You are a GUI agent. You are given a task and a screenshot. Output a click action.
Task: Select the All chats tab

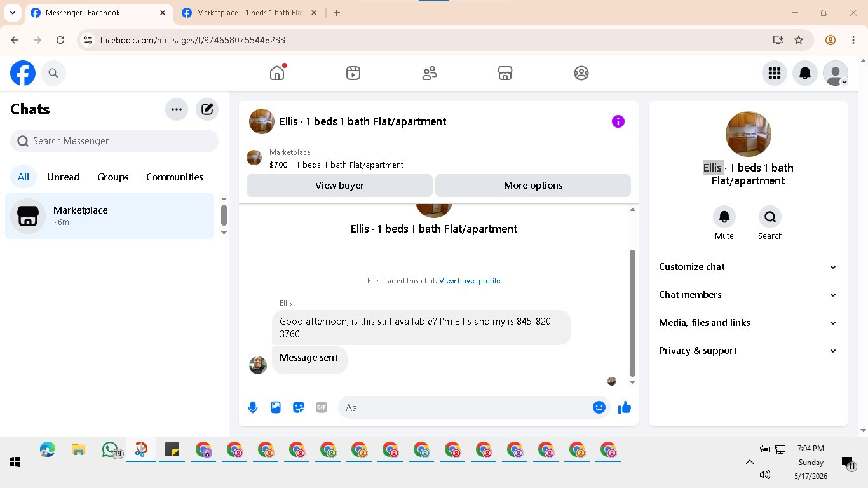click(24, 177)
